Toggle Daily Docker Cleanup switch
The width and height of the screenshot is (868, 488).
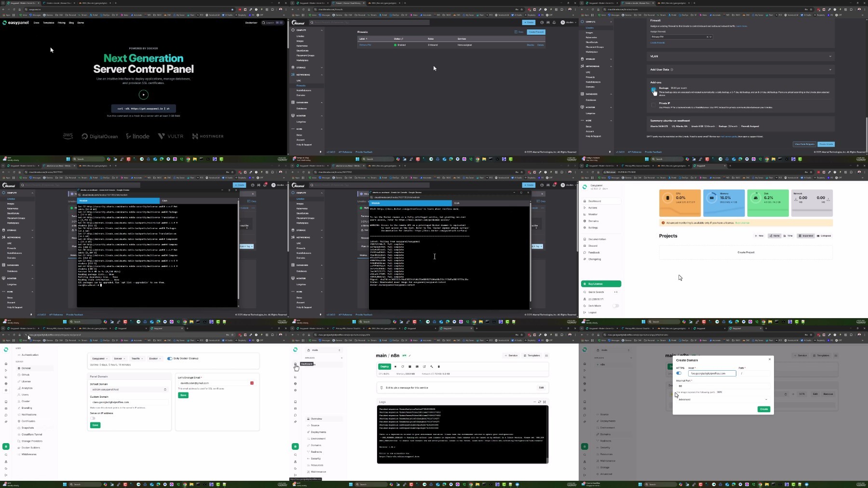170,359
